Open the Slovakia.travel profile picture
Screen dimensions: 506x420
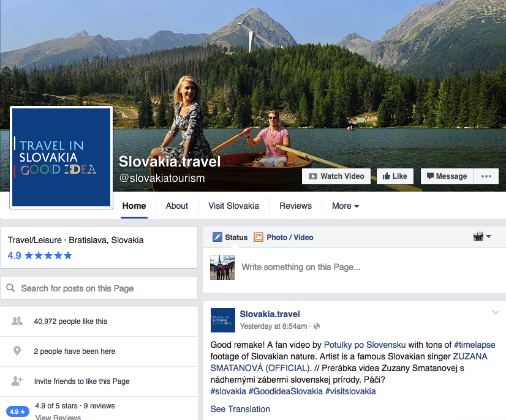point(61,157)
